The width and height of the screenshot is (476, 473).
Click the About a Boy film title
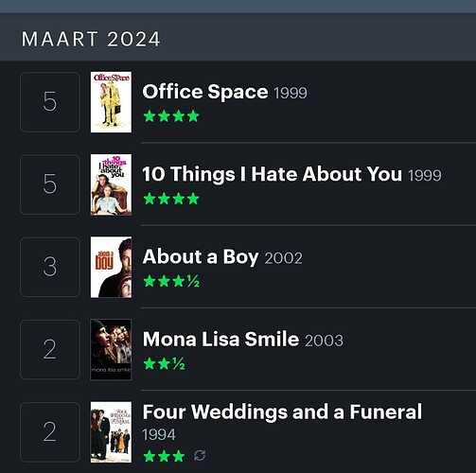[201, 256]
